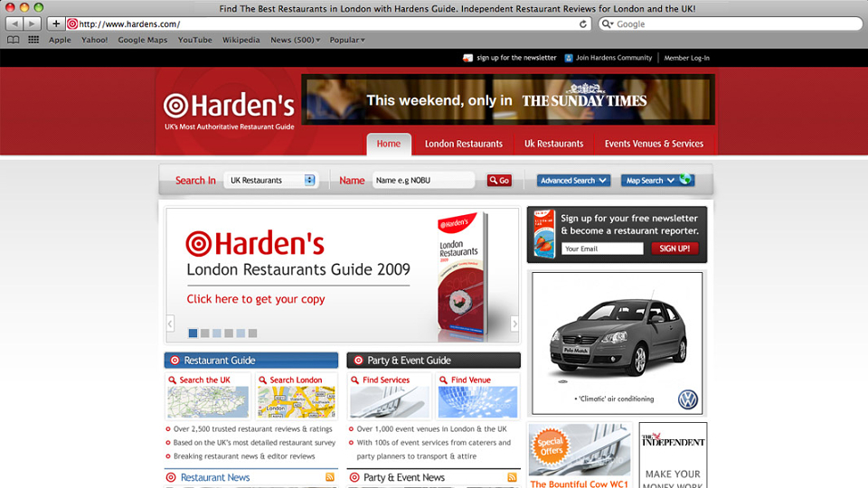Click the Volkswagen Polo advertisement

[617, 343]
